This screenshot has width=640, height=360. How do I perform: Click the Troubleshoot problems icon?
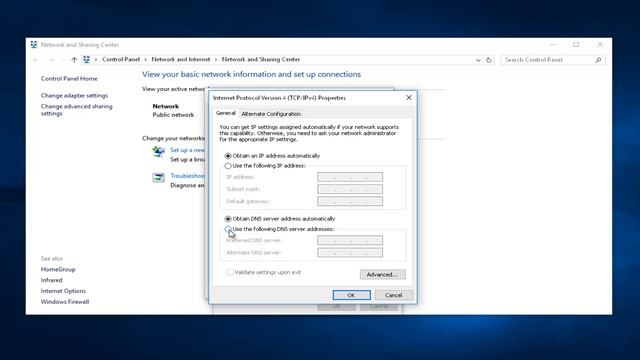coord(158,178)
